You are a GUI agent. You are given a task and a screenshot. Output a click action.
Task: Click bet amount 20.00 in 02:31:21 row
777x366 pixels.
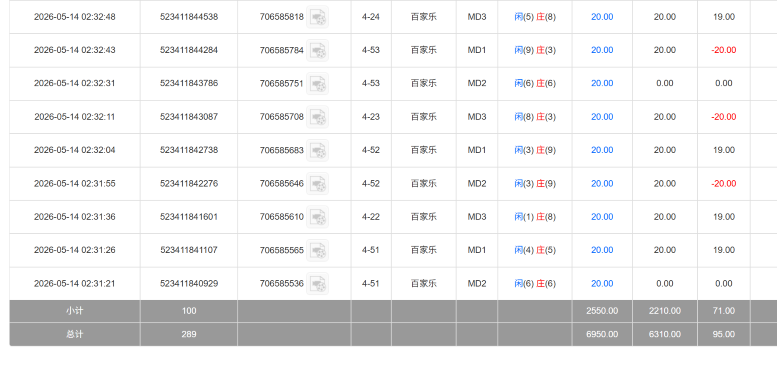tap(602, 283)
